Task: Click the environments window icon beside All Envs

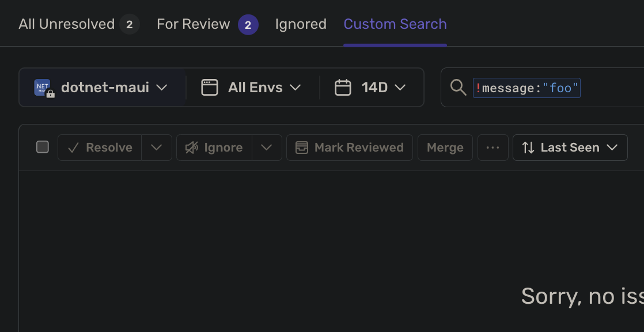Action: coord(210,87)
